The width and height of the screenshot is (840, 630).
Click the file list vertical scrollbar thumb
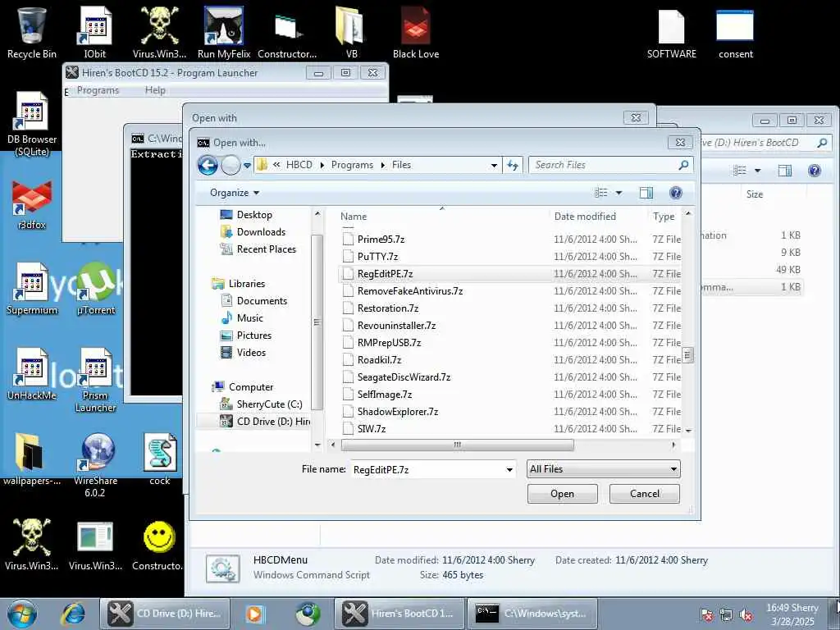(688, 355)
